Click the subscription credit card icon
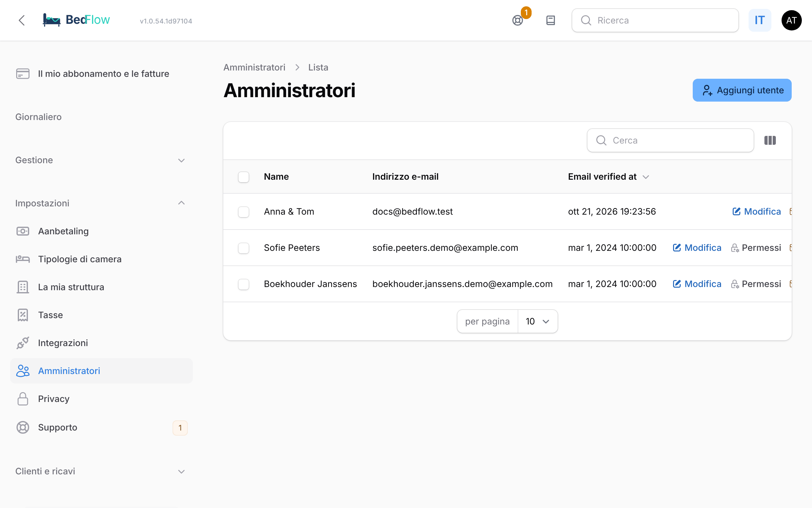This screenshot has height=508, width=812. click(x=23, y=74)
